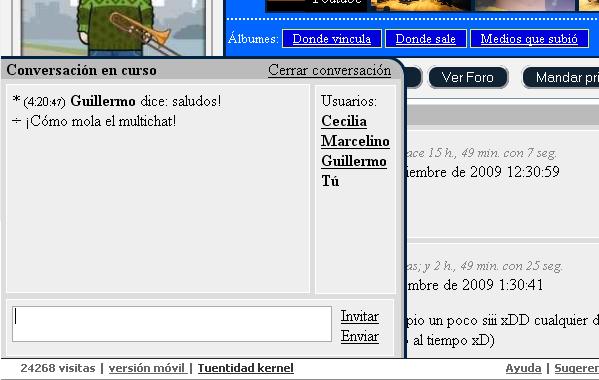Open the Donde vincula album
The image size is (599, 380).
tap(332, 39)
